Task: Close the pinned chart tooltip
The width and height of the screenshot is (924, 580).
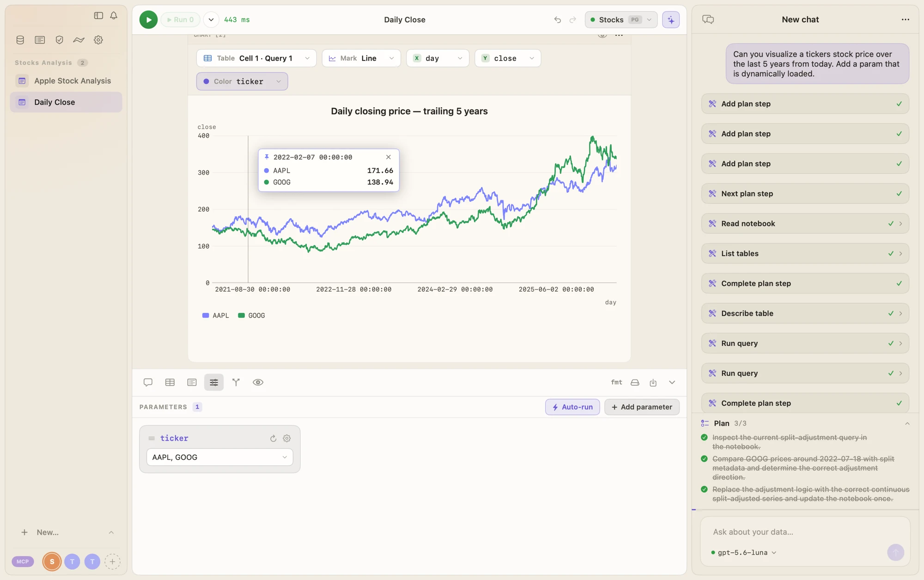Action: coord(389,157)
